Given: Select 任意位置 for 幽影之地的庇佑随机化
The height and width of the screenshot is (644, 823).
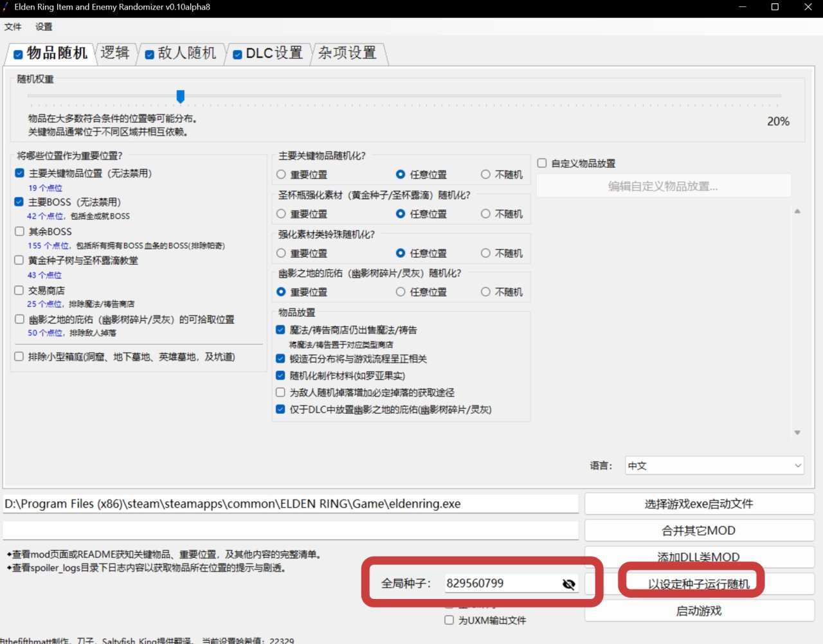Looking at the screenshot, I should point(401,292).
